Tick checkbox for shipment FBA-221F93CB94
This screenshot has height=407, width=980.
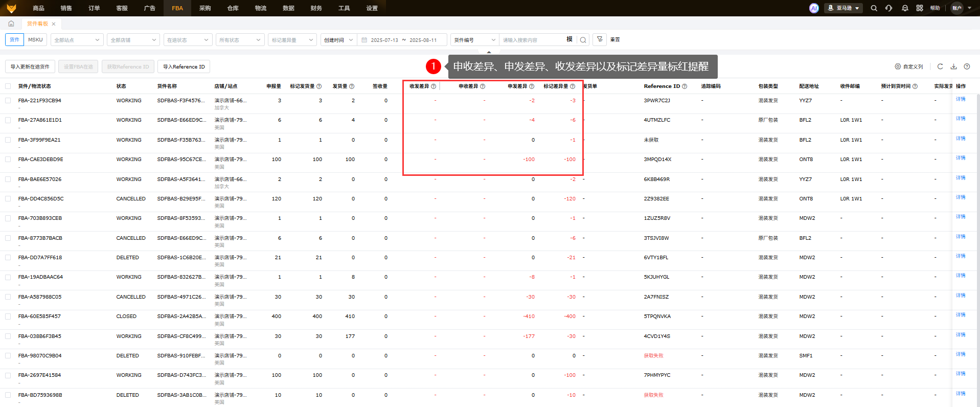click(8, 101)
